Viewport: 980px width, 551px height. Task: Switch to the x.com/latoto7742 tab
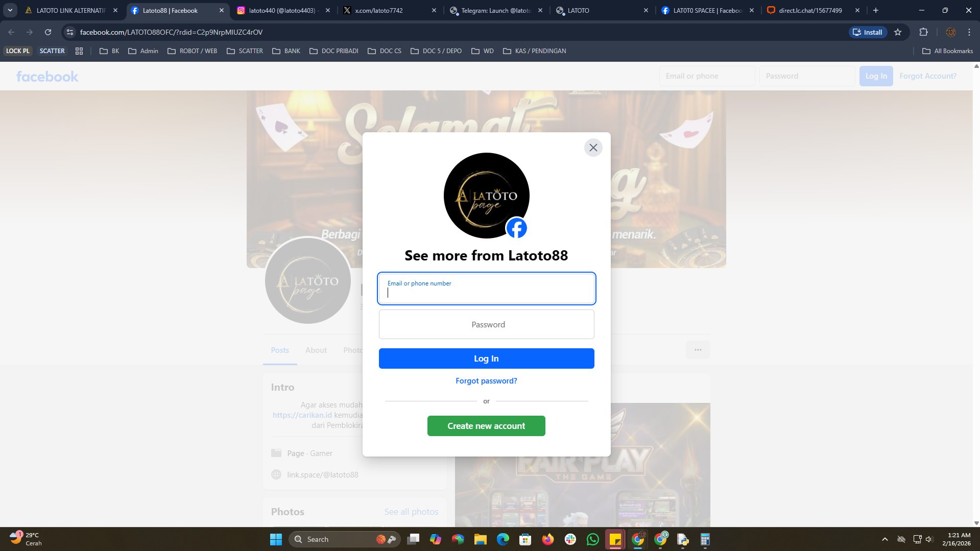390,10
